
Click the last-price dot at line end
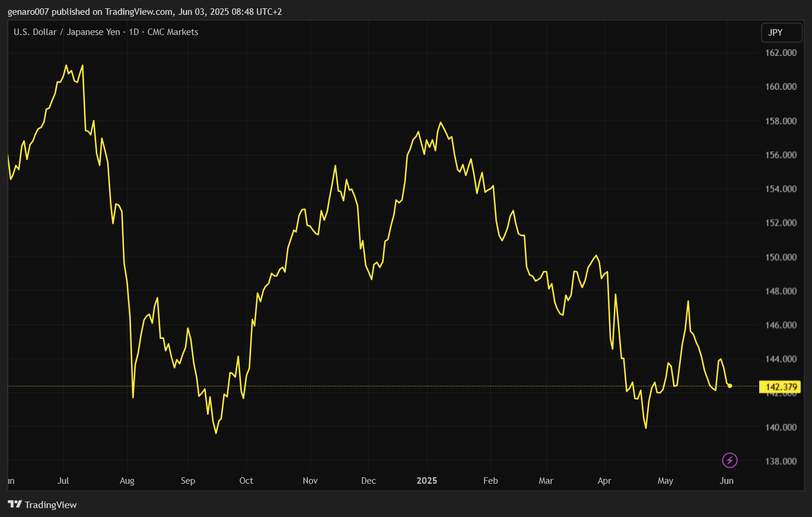[x=730, y=386]
